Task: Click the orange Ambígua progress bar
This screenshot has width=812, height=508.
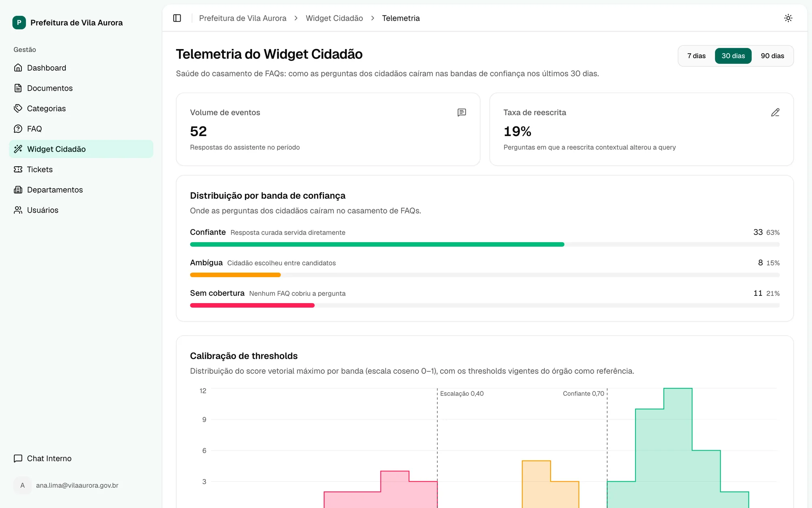Action: coord(235,275)
